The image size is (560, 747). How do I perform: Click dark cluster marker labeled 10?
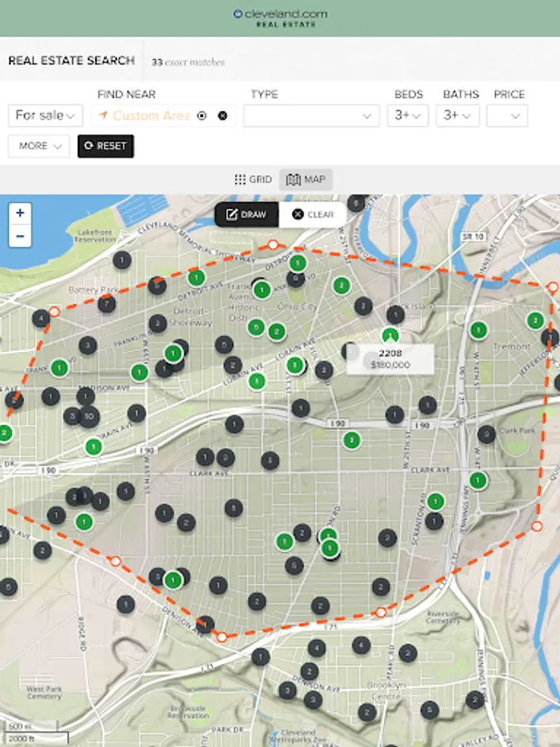pyautogui.click(x=89, y=417)
